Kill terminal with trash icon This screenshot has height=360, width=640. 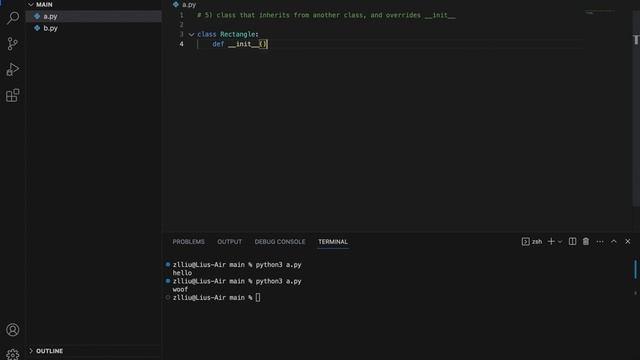pyautogui.click(x=586, y=242)
